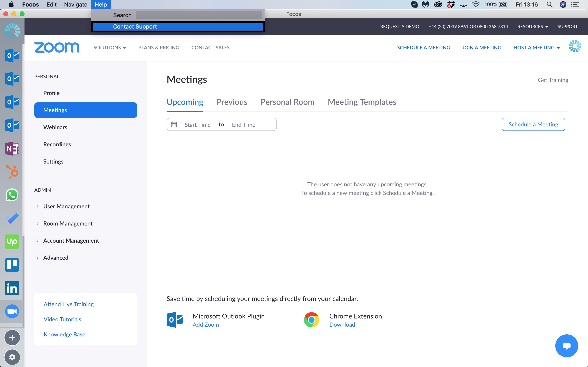The height and width of the screenshot is (367, 588).
Task: Open the blue chat bubble widget
Action: tap(566, 346)
